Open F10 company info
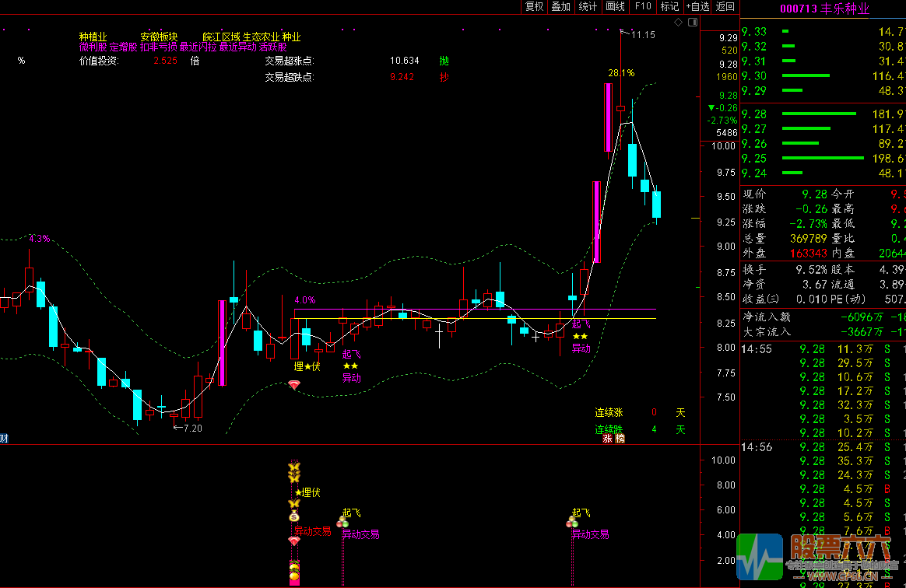 pos(642,7)
